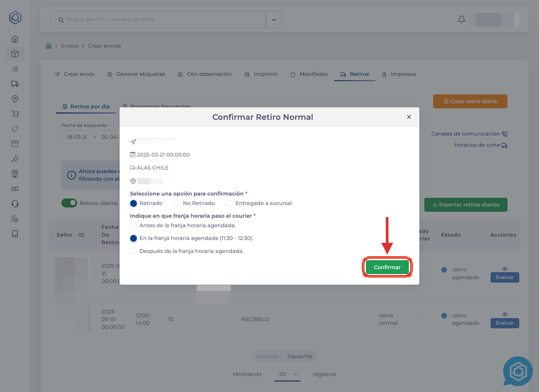Click the location pin sidebar icon
The height and width of the screenshot is (392, 539).
tap(15, 99)
